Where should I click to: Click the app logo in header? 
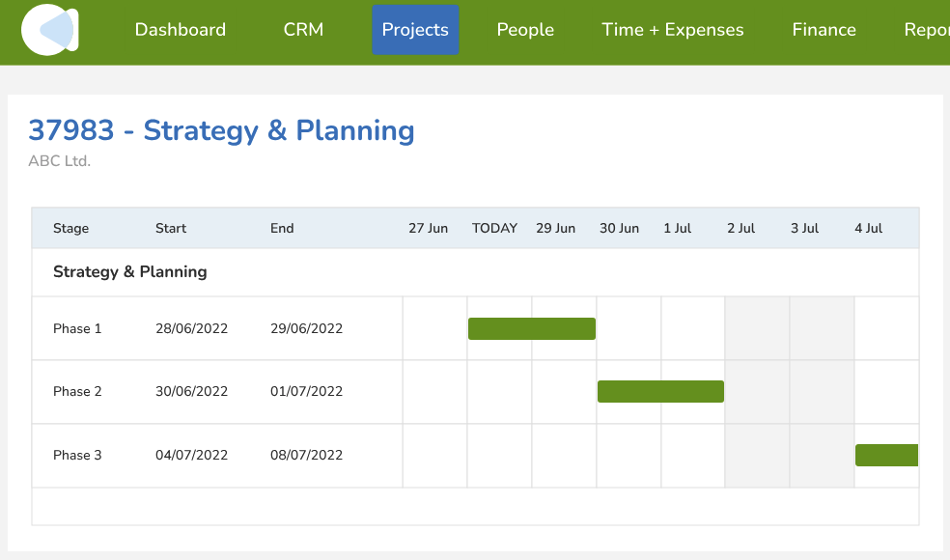(50, 30)
